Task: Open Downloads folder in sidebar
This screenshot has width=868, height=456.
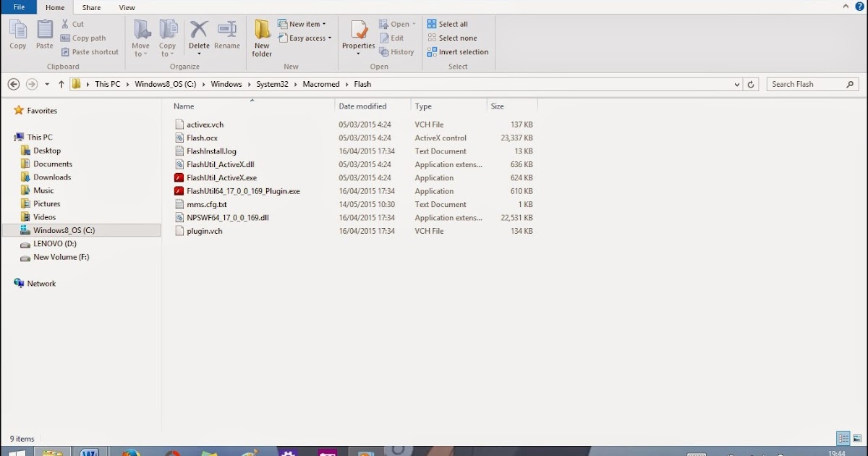Action: click(52, 177)
